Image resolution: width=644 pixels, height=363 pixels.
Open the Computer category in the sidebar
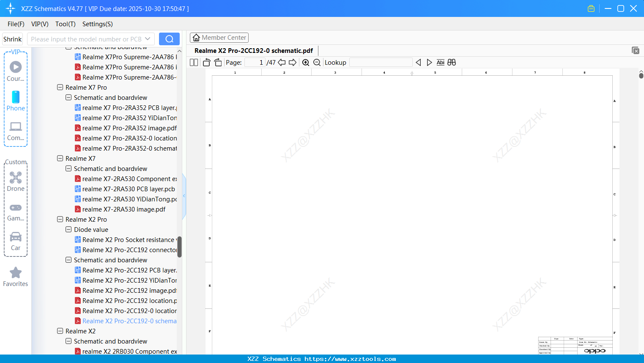pos(16,131)
